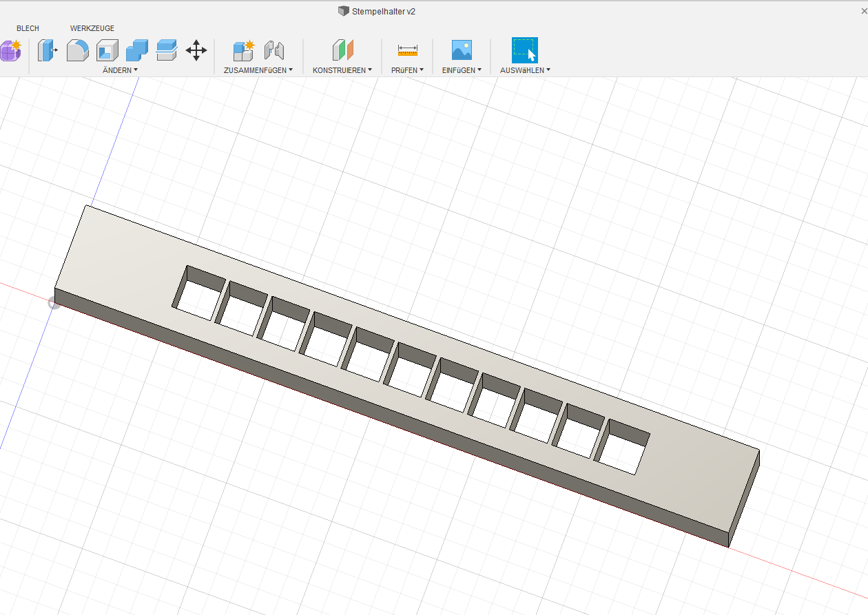Click the Offset Plane construct icon
The image size is (868, 615).
(342, 50)
